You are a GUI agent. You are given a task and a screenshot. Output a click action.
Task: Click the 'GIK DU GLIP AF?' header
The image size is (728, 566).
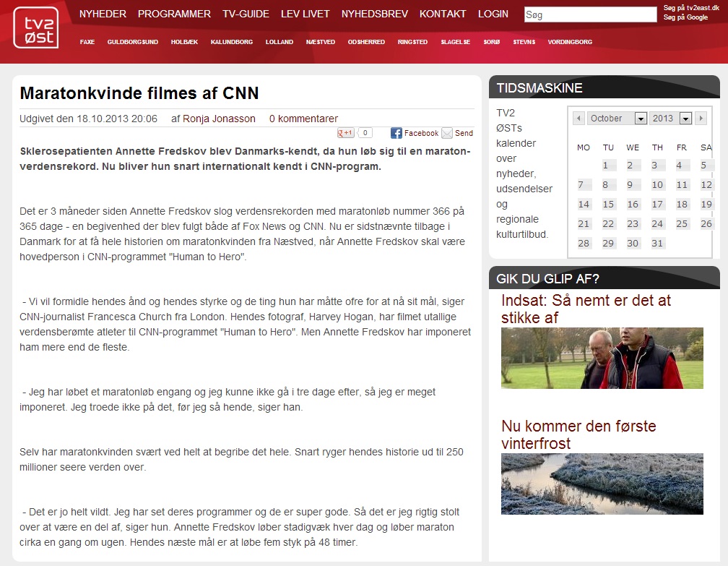pyautogui.click(x=604, y=278)
